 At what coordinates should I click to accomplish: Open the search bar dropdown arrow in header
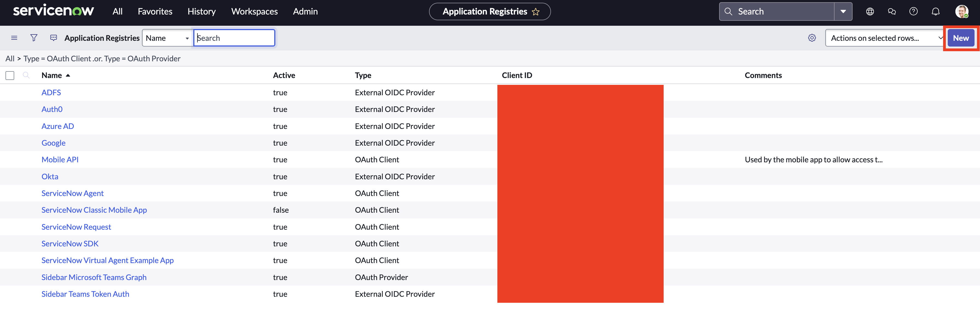[843, 11]
